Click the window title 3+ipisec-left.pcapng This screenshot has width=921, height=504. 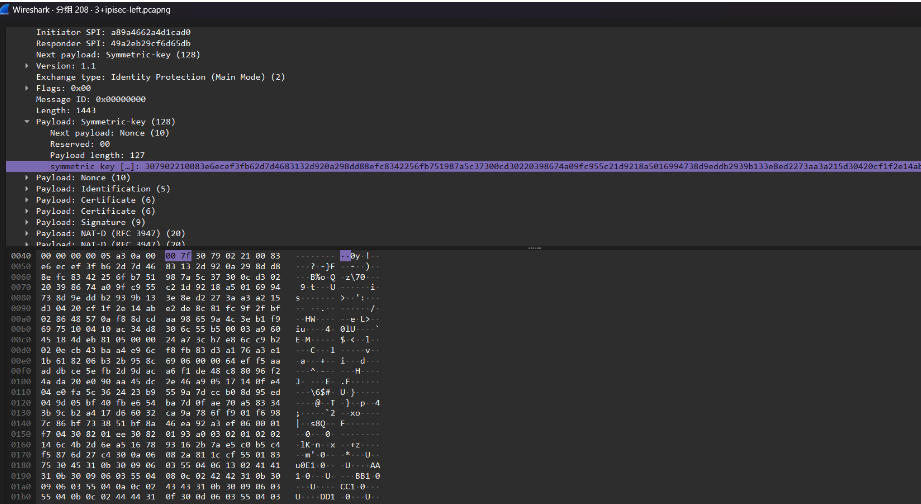click(x=133, y=10)
